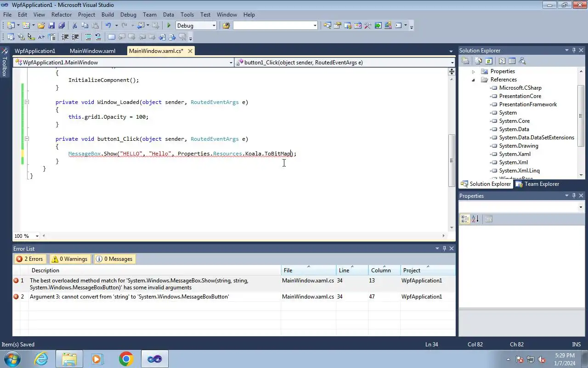Click the Find combo box input field
Image resolution: width=588 pixels, height=368 pixels.
[272, 26]
